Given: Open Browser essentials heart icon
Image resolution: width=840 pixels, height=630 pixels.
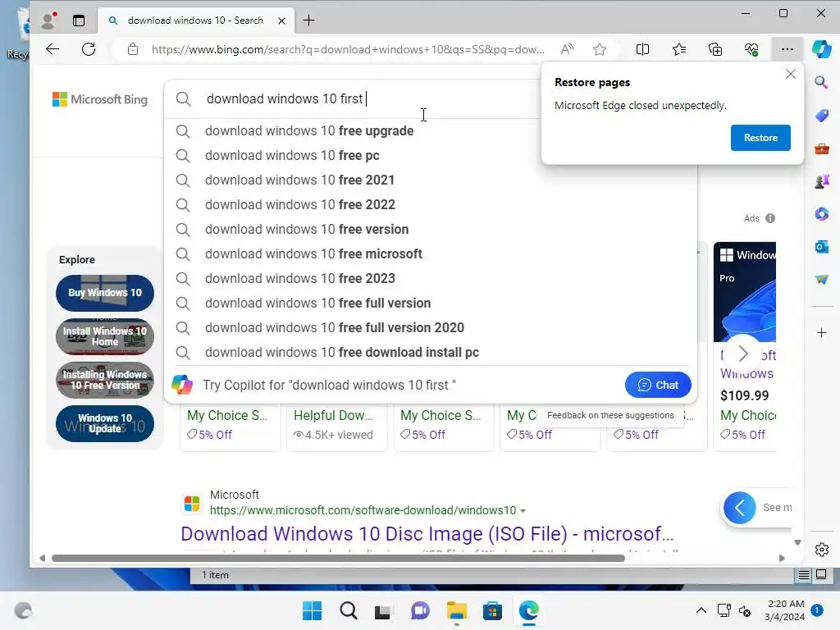Looking at the screenshot, I should 751,49.
